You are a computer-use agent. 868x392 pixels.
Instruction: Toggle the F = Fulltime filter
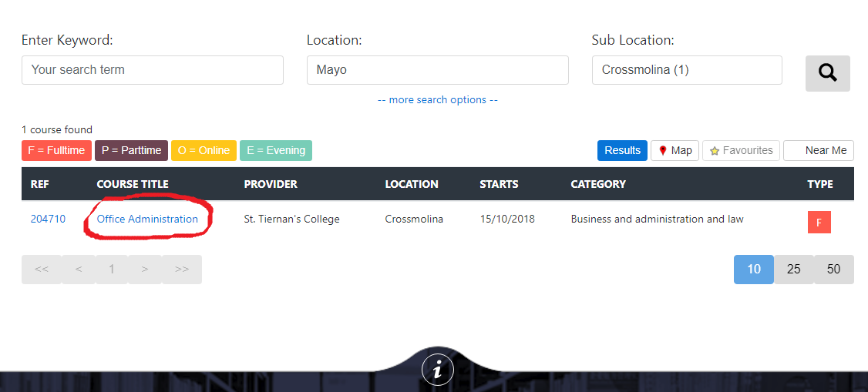(56, 150)
